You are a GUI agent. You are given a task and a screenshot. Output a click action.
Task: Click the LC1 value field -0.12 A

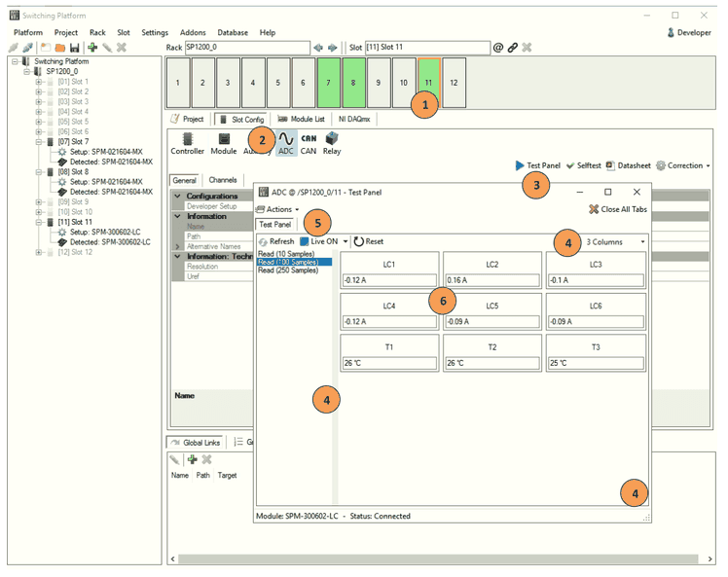[x=389, y=280]
